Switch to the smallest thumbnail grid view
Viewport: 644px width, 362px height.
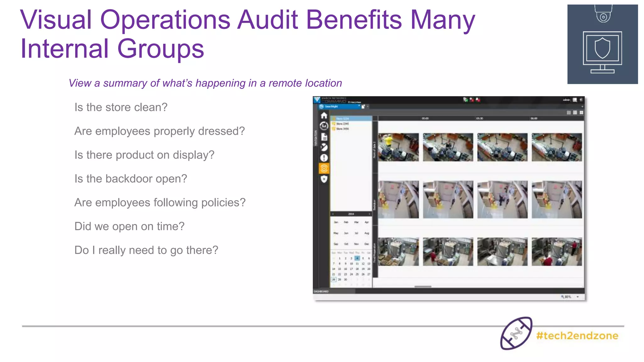(x=569, y=112)
